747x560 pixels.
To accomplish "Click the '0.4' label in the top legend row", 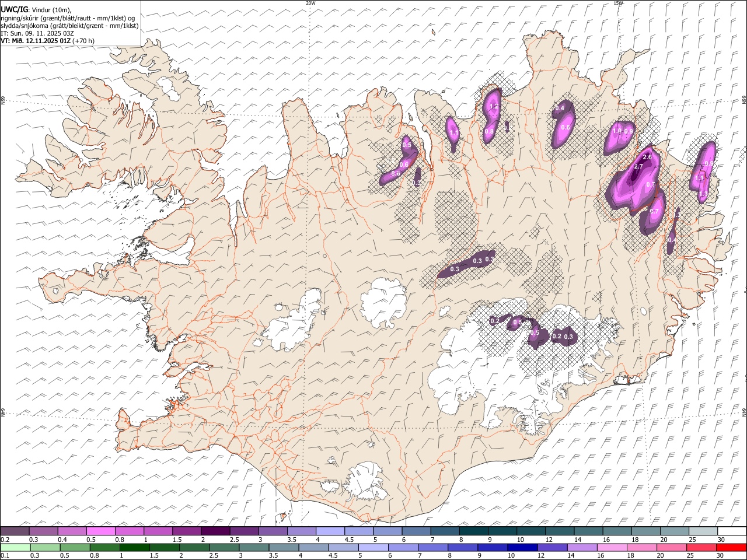I will tap(62, 539).
